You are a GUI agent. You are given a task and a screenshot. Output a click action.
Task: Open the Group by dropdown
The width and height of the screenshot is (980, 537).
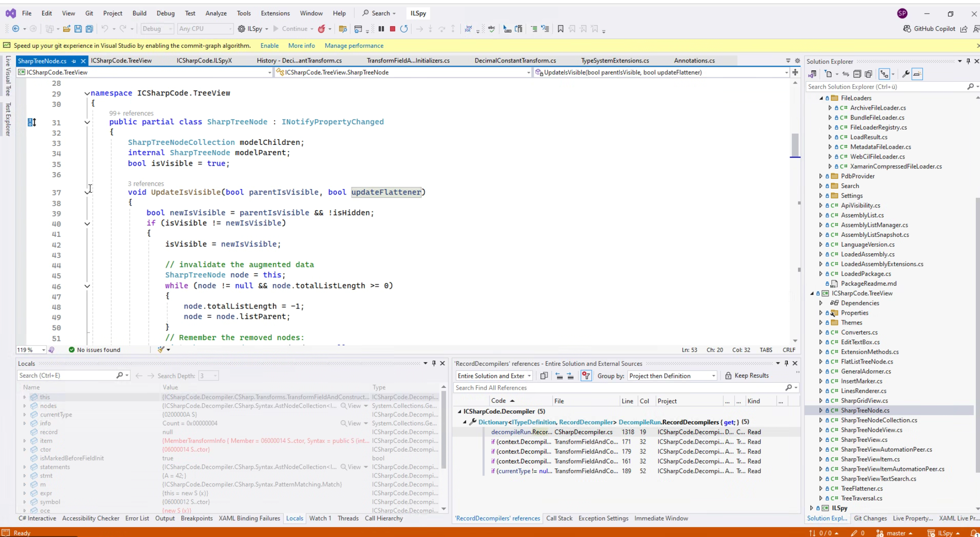click(671, 376)
